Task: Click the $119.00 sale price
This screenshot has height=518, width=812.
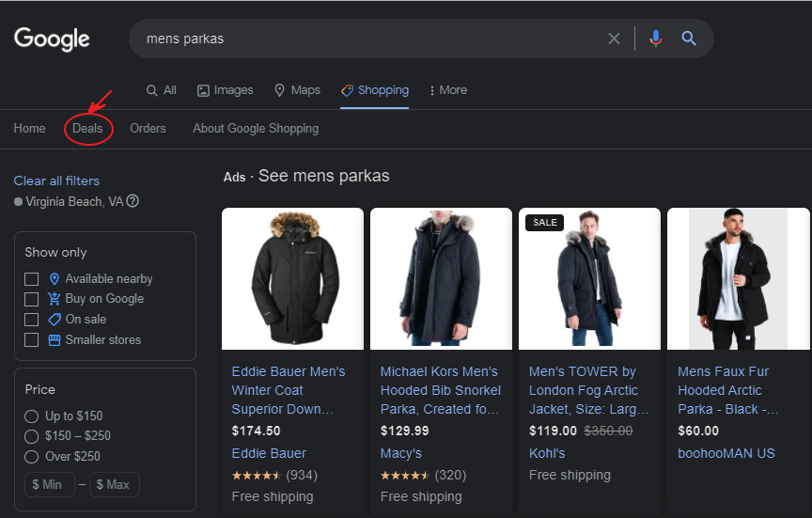Action: (x=553, y=431)
